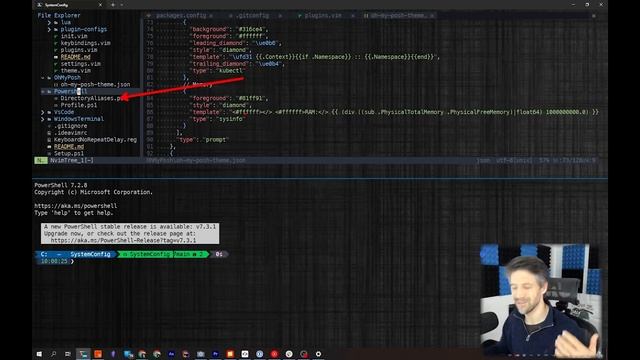Expand the WindowsTerminal folder chevron
Viewport: 640px width, 360px height.
[x=42, y=119]
